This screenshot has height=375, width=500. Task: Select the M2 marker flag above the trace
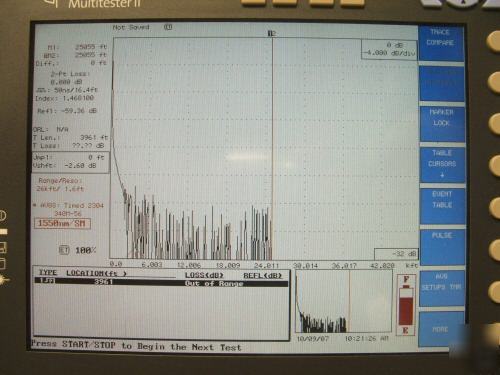(x=272, y=33)
